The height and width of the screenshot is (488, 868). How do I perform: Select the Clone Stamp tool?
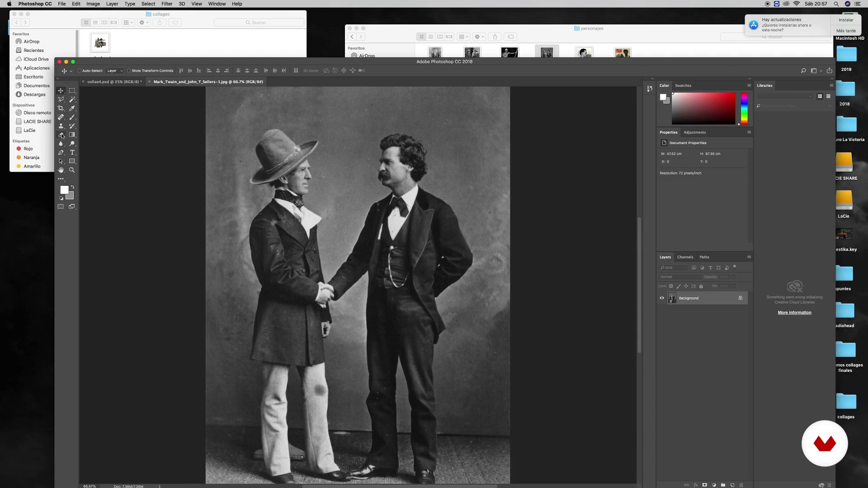tap(61, 126)
